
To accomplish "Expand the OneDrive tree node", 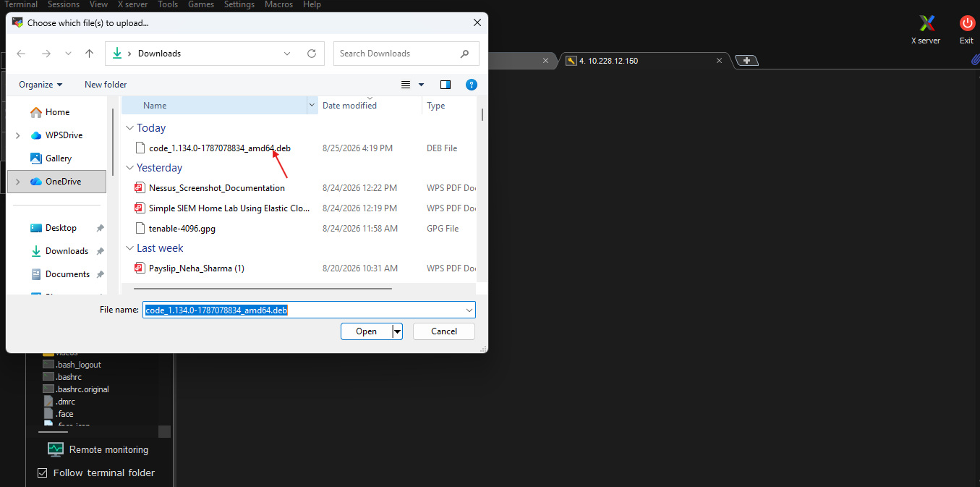I will tap(18, 182).
